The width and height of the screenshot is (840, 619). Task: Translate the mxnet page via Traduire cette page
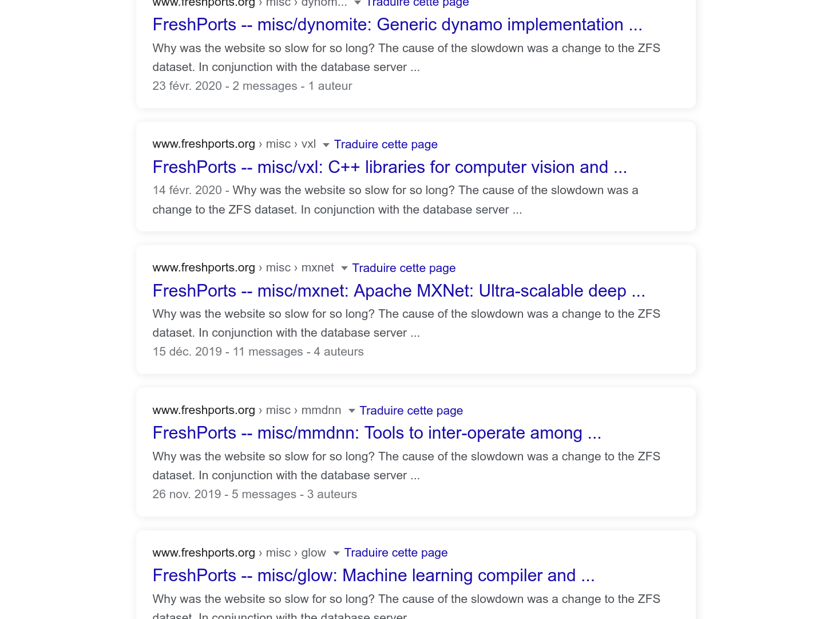click(403, 268)
